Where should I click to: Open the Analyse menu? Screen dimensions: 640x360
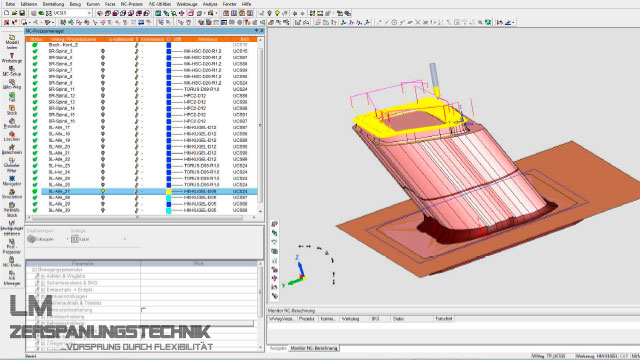point(210,4)
